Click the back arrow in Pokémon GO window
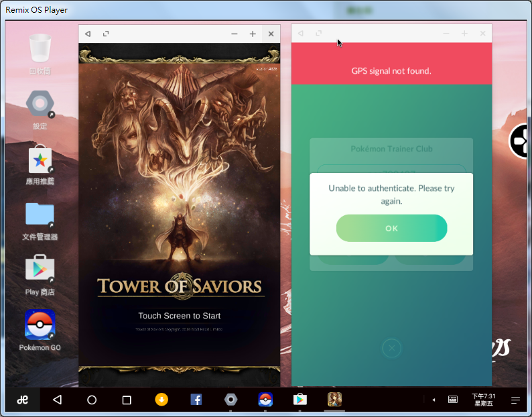The width and height of the screenshot is (532, 417). (x=301, y=34)
